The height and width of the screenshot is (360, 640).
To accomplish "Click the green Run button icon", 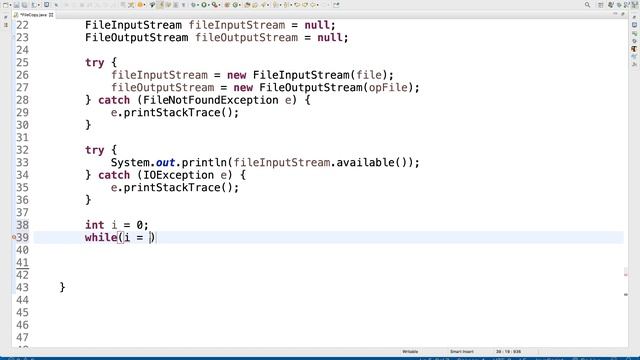I will coord(204,5).
